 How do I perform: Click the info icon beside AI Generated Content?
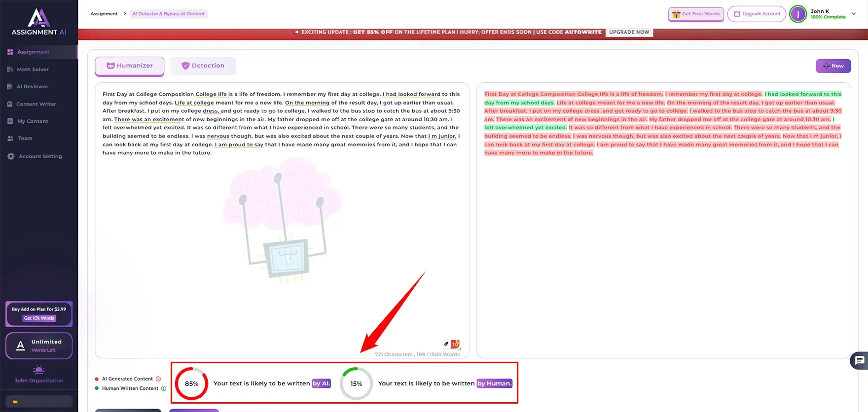158,379
